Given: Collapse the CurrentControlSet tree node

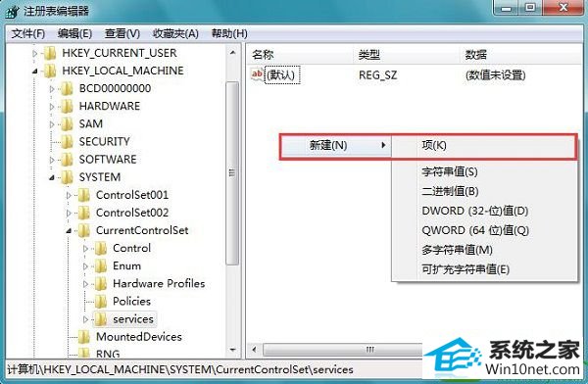Looking at the screenshot, I should tap(69, 230).
